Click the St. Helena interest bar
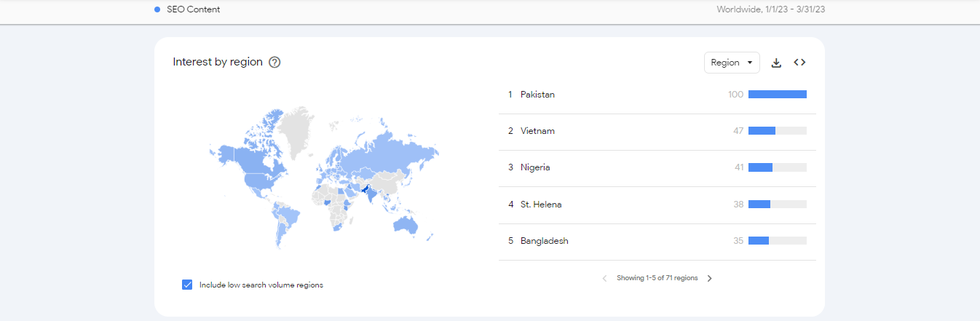Screen dimensions: 980x321 (x=778, y=205)
